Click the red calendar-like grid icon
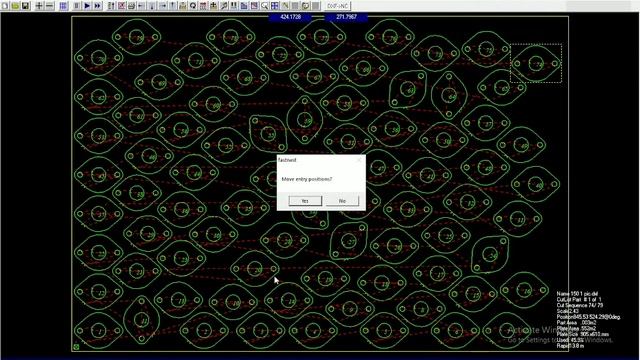The image size is (640, 360). click(203, 6)
